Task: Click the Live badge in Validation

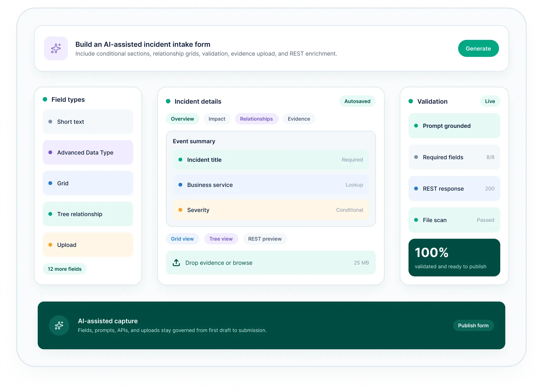Action: coord(490,101)
